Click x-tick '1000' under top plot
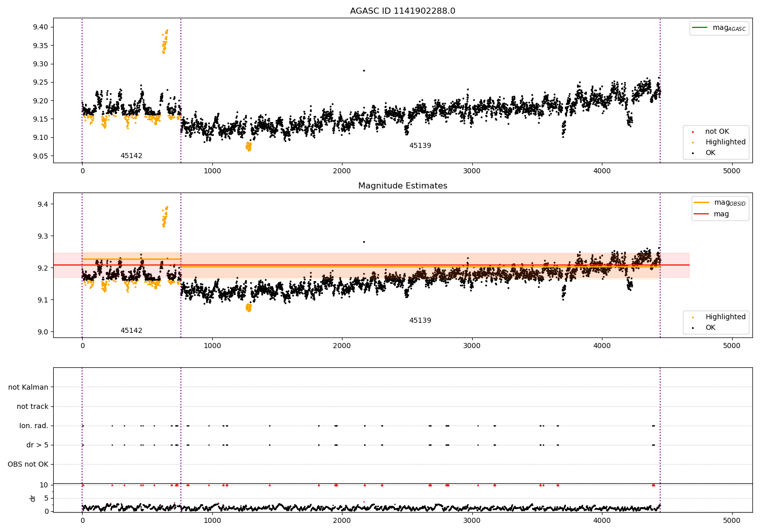760x532 pixels. click(x=212, y=171)
